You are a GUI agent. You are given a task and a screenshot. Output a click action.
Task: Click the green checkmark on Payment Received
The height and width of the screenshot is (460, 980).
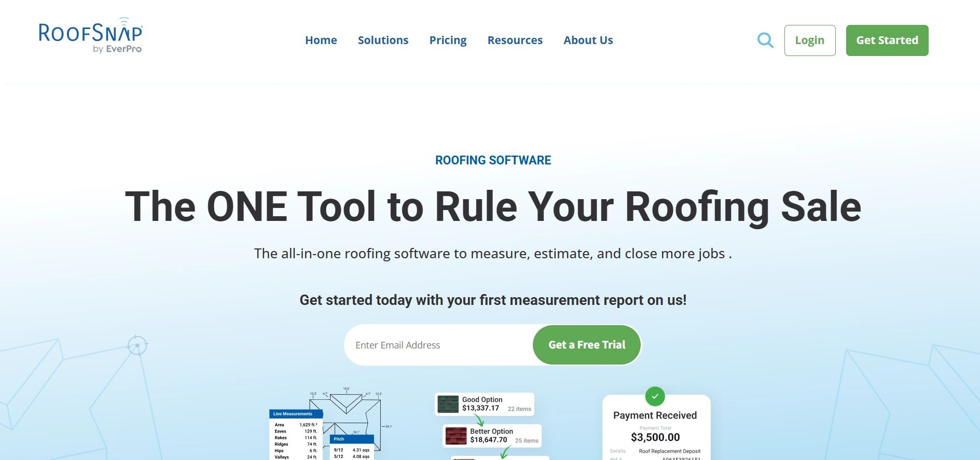click(x=655, y=396)
